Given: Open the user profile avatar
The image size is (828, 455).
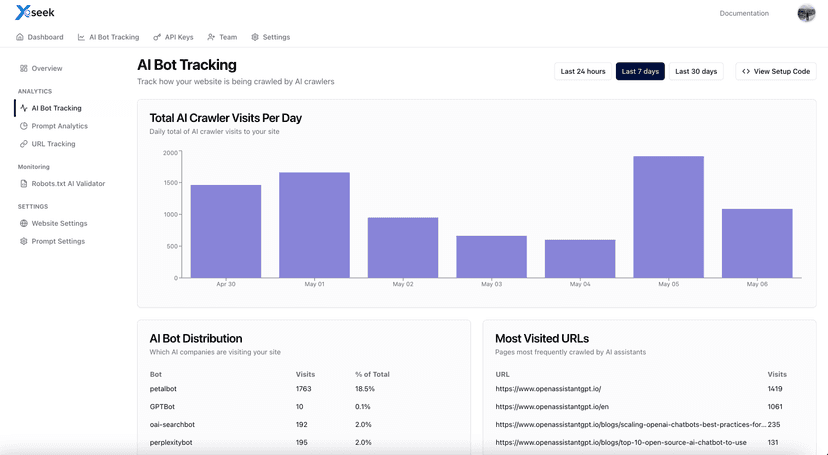Looking at the screenshot, I should point(806,13).
